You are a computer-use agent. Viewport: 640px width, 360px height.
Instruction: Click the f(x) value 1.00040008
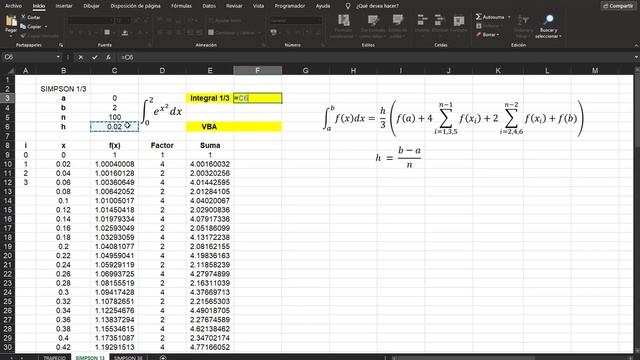point(114,164)
